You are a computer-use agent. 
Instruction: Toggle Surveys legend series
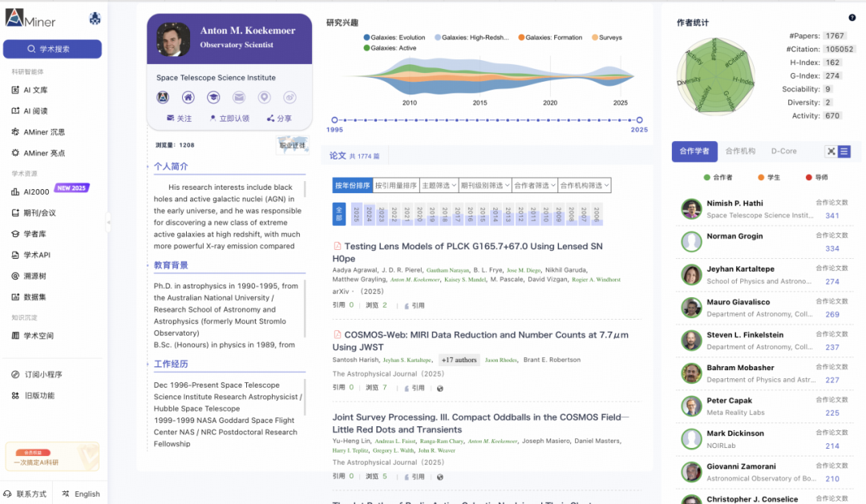pos(607,38)
